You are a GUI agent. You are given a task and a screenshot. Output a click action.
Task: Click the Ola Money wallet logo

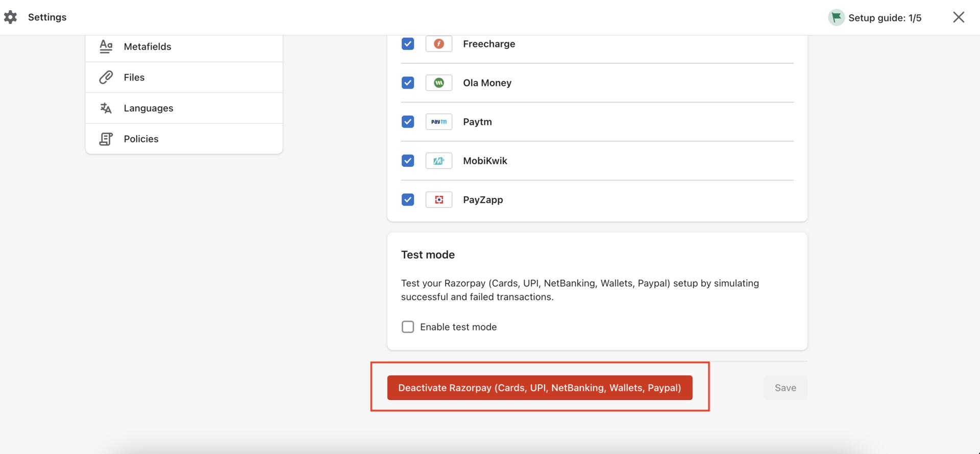point(439,83)
